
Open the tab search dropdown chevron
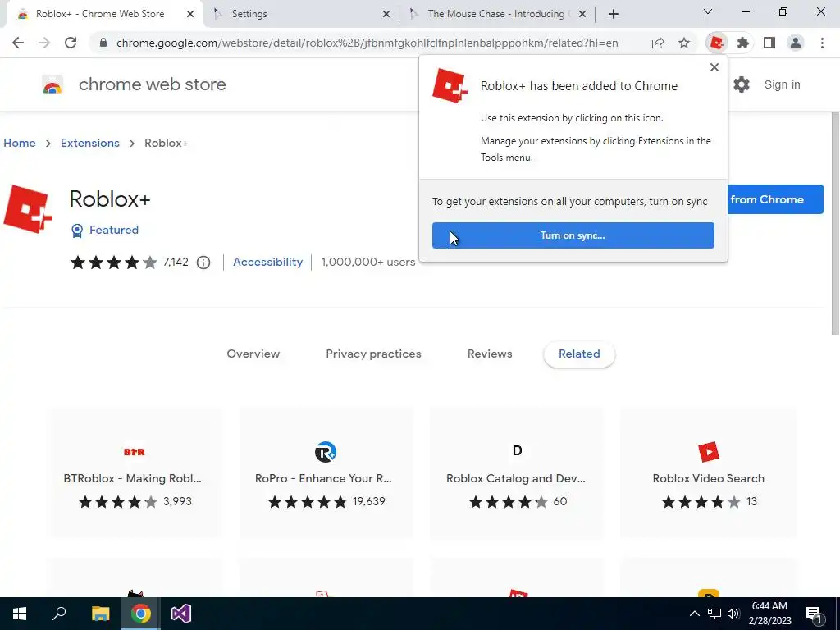pos(708,11)
